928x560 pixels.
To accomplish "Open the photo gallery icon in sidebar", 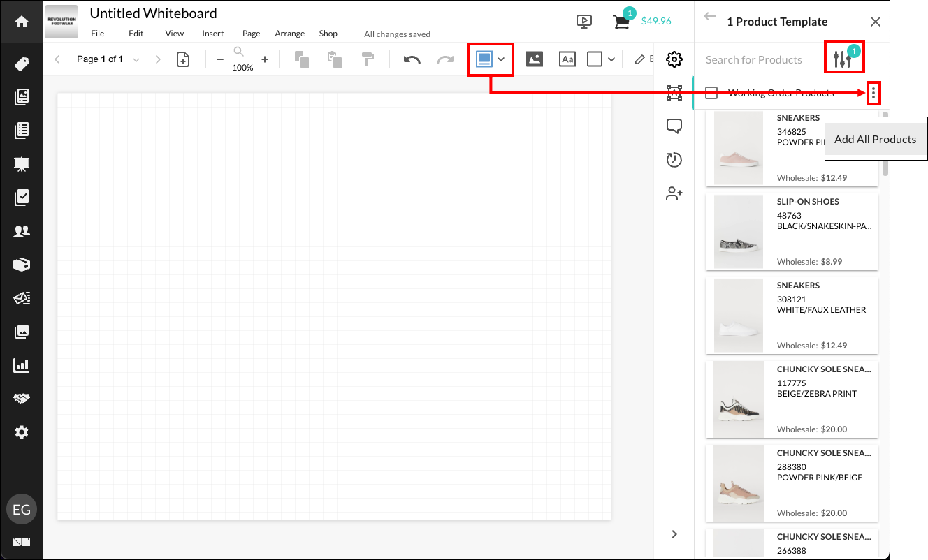I will [x=22, y=332].
